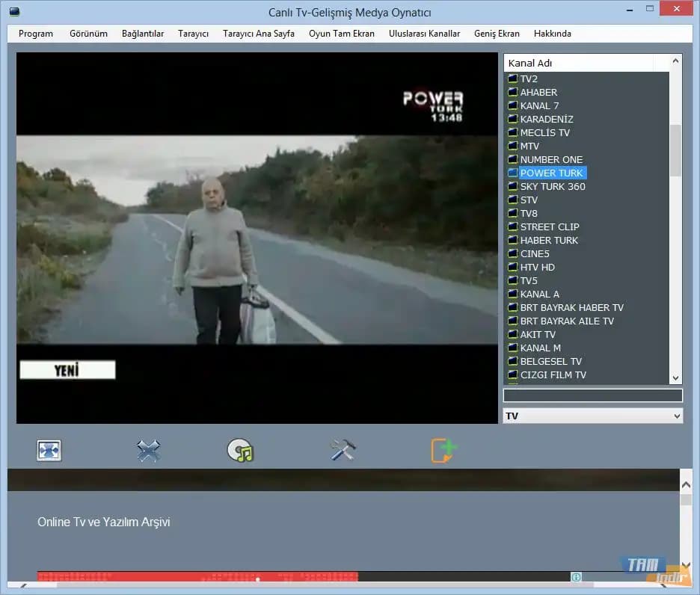
Task: Open the hammer and wrench tools icon
Action: (343, 450)
